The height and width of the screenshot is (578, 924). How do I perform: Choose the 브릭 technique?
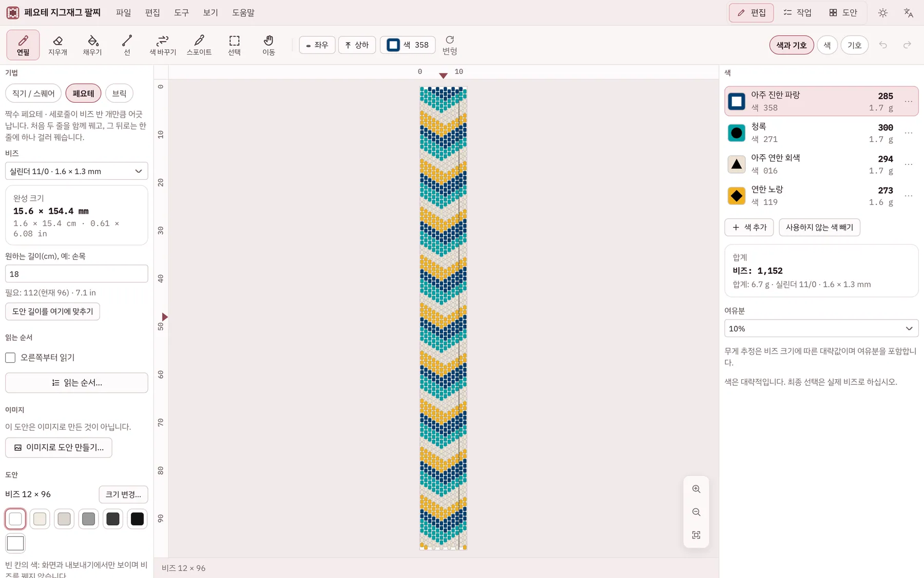click(x=119, y=94)
